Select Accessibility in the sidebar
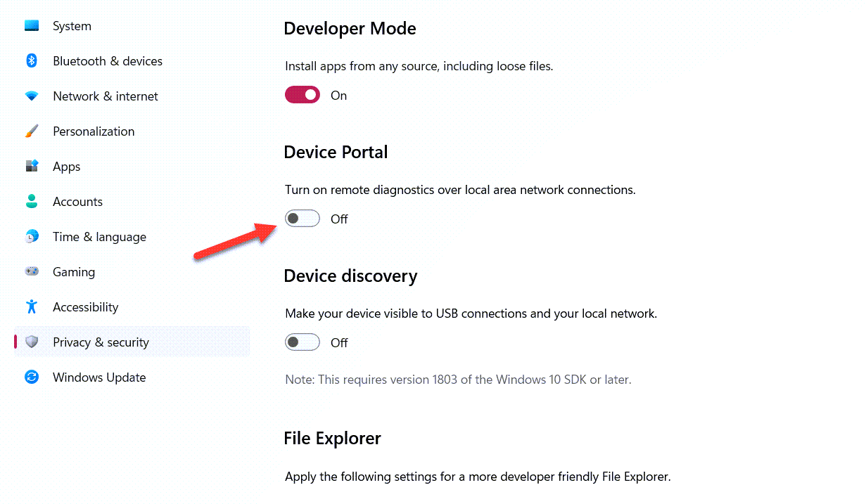 (x=85, y=307)
